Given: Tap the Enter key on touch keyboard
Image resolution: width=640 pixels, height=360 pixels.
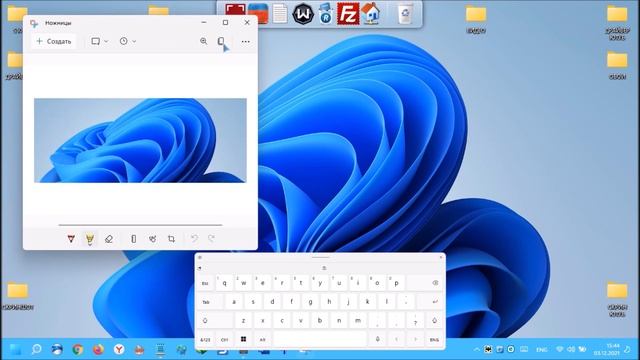Looking at the screenshot, I should click(430, 302).
